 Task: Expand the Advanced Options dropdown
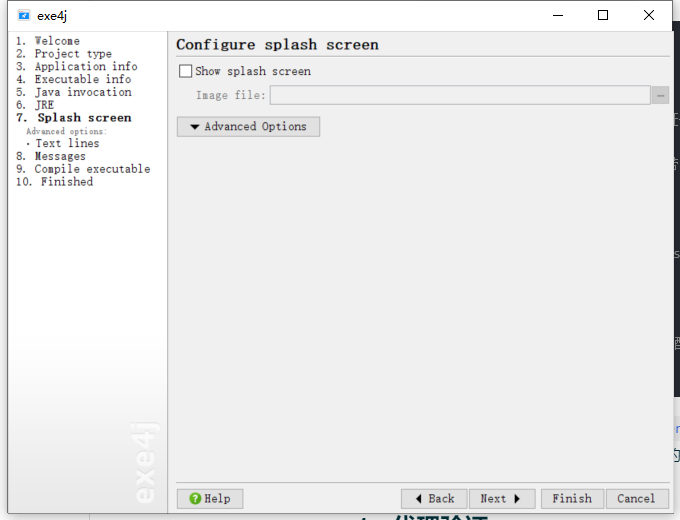[x=248, y=127]
